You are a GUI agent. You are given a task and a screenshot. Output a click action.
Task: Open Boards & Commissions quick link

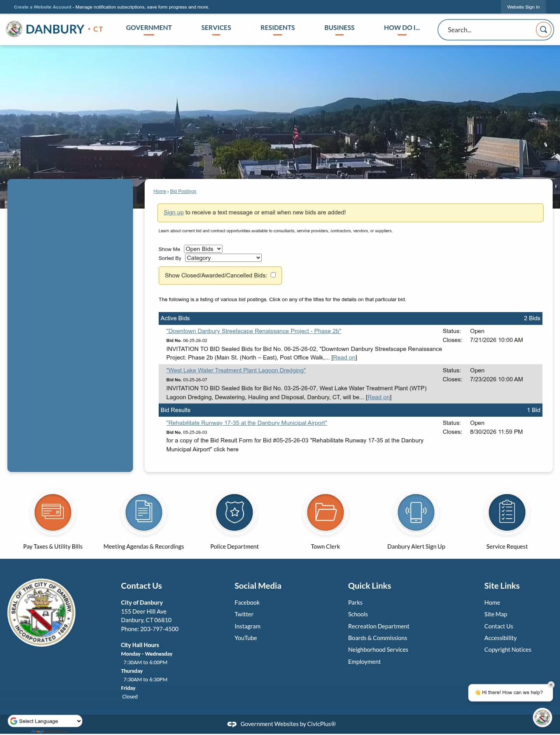377,638
